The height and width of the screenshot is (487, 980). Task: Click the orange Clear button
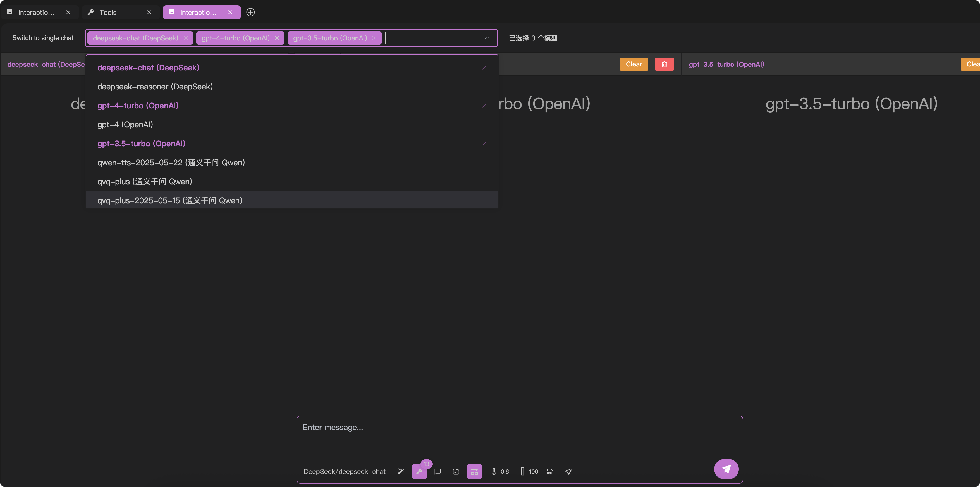click(x=634, y=64)
